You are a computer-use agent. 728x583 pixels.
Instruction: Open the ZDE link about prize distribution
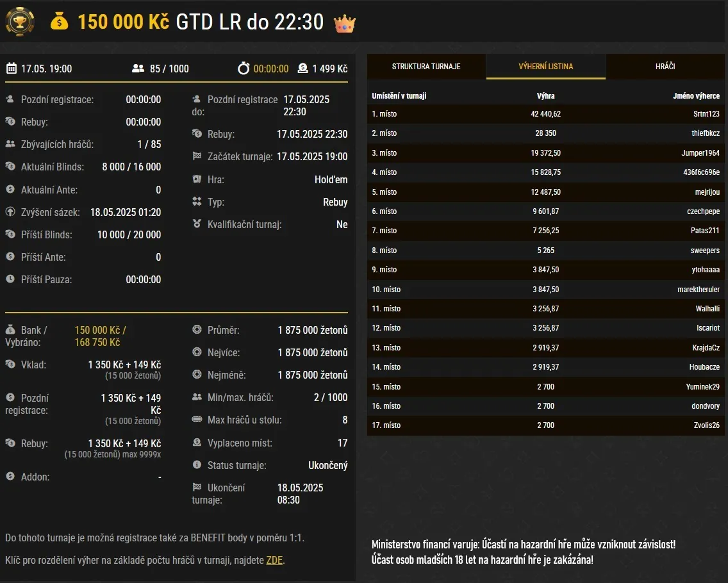pyautogui.click(x=274, y=560)
